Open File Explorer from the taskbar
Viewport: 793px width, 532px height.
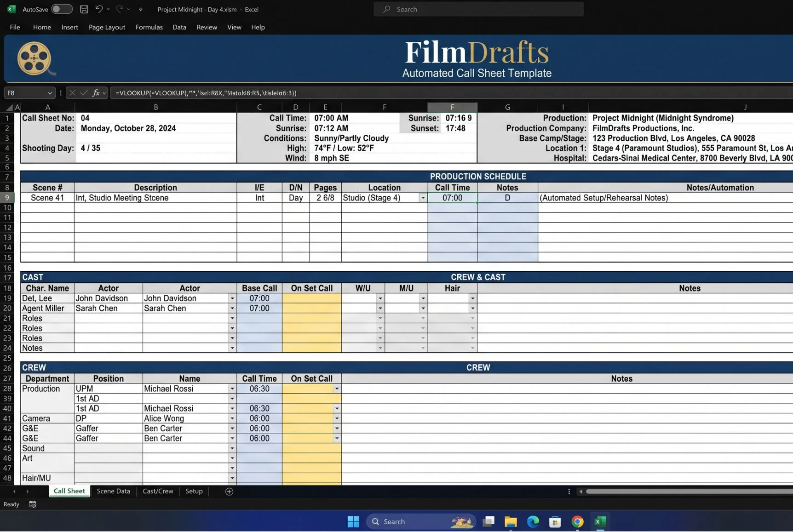point(511,521)
